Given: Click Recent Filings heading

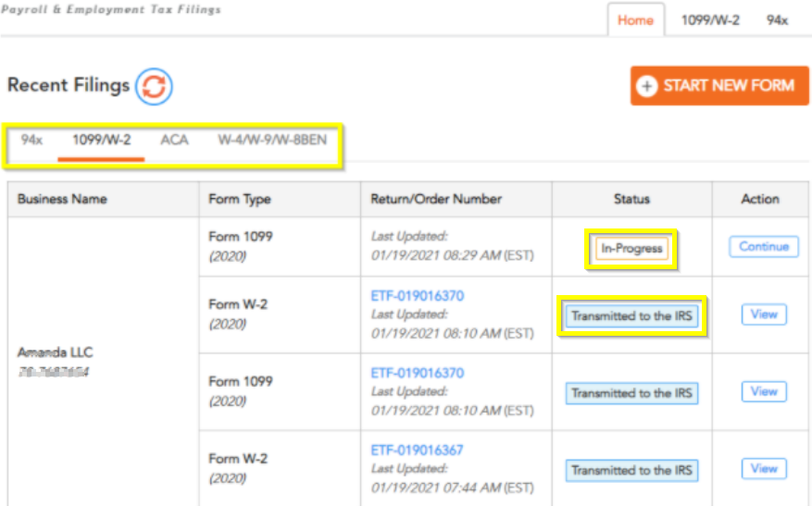Looking at the screenshot, I should tap(69, 85).
